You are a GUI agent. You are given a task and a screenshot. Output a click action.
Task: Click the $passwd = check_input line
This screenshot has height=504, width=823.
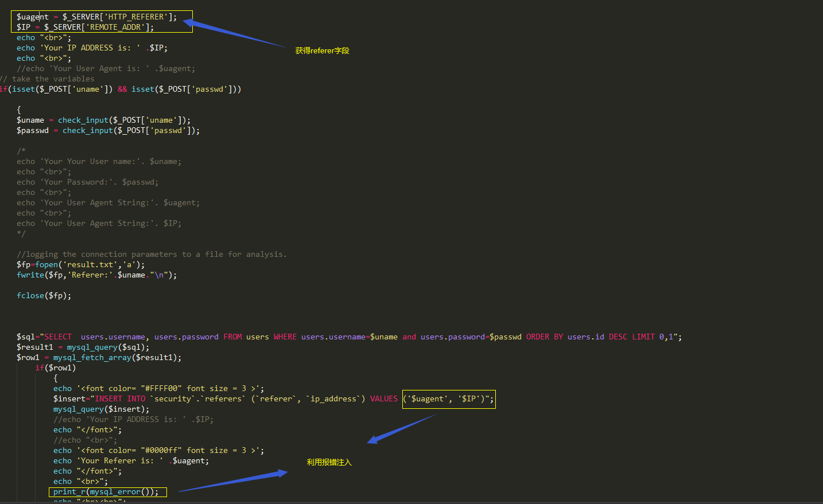pos(108,130)
